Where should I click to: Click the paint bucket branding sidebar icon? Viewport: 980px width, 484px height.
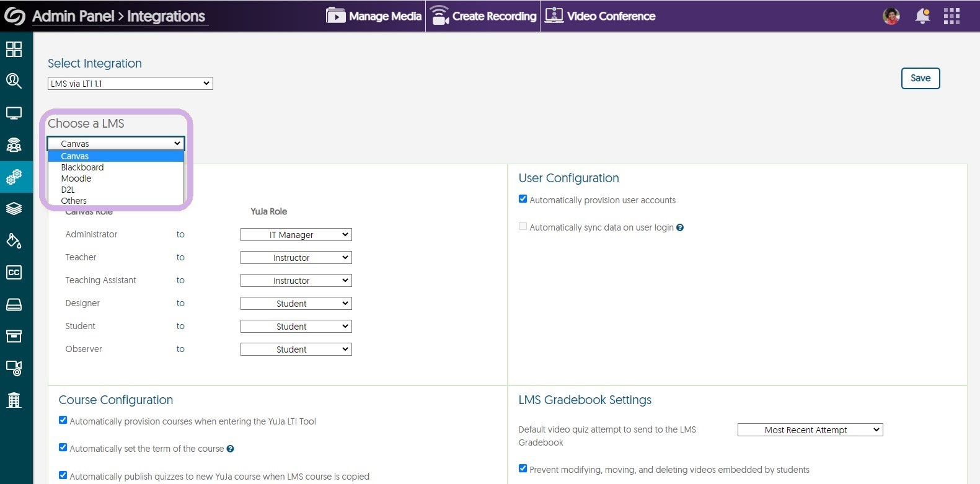14,240
